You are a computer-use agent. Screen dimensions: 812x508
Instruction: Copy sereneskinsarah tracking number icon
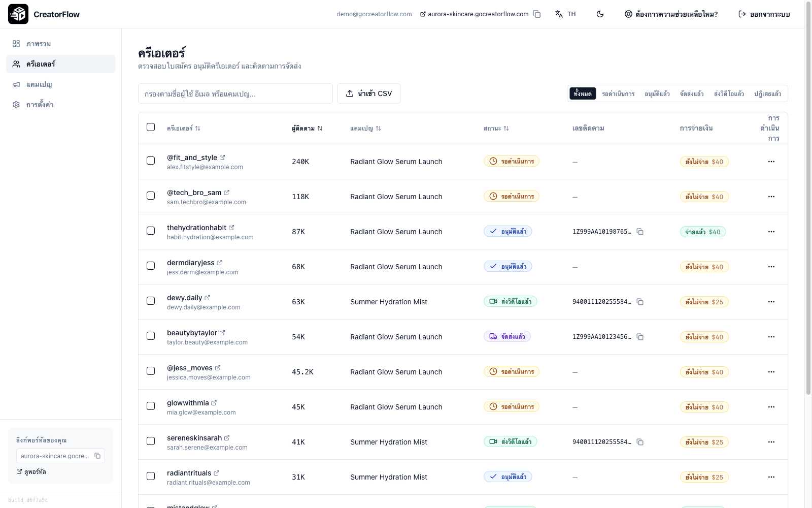(x=640, y=442)
